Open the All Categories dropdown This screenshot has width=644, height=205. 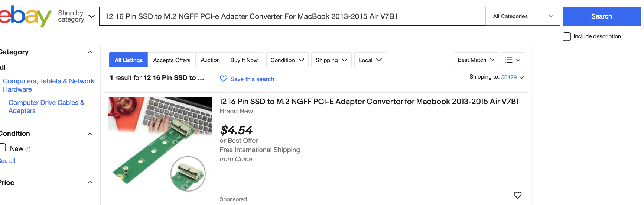523,16
